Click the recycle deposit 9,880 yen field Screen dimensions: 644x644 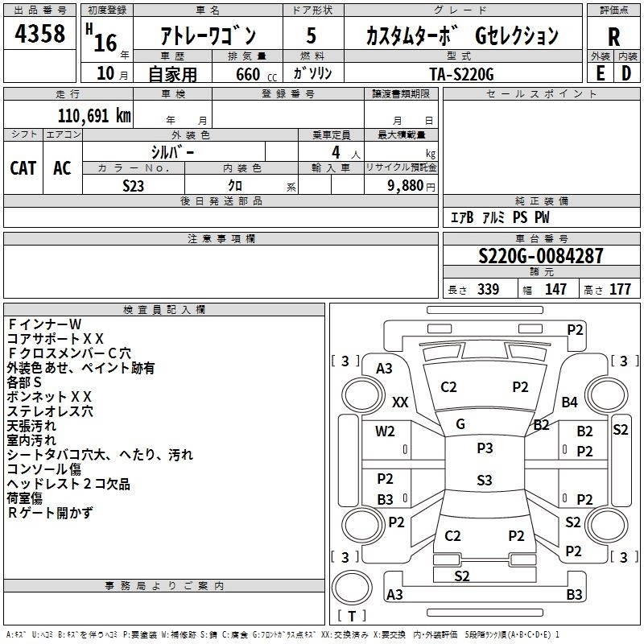[x=401, y=184]
